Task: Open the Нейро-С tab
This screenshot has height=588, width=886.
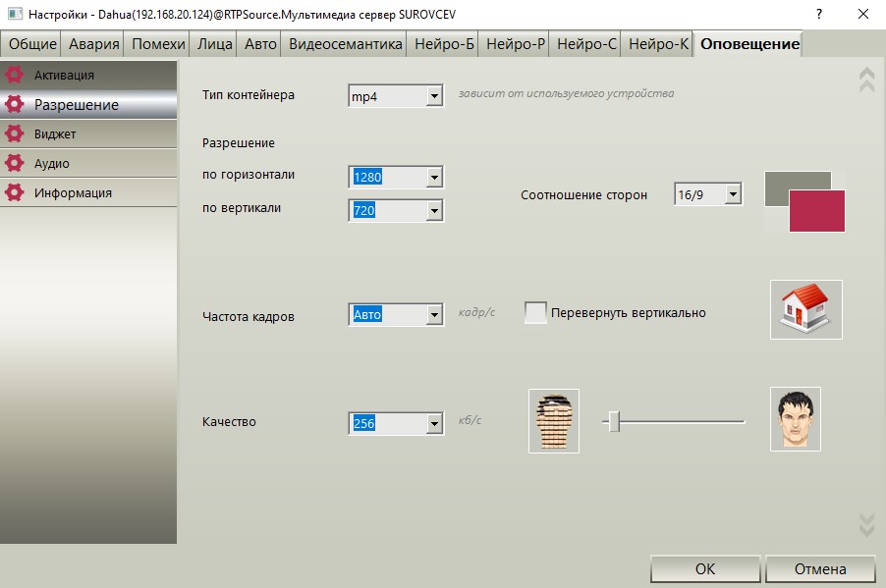Action: pos(586,44)
